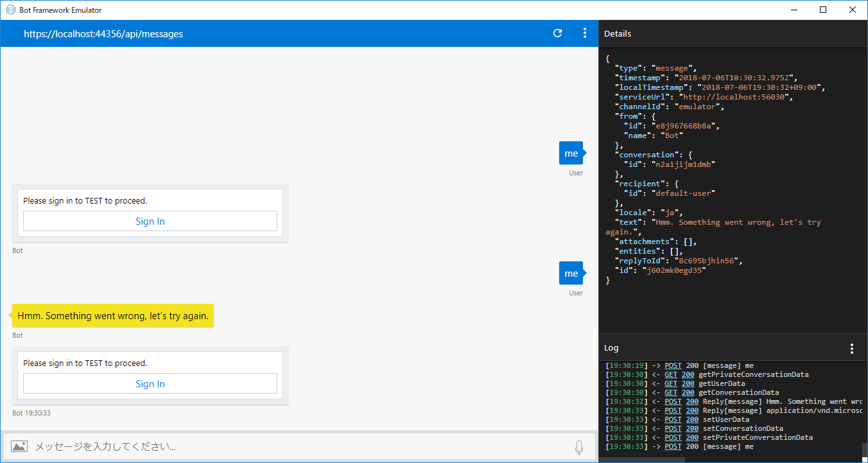Click POST link on application/vnd.microsoft Reply row
The width and height of the screenshot is (868, 463).
(673, 410)
